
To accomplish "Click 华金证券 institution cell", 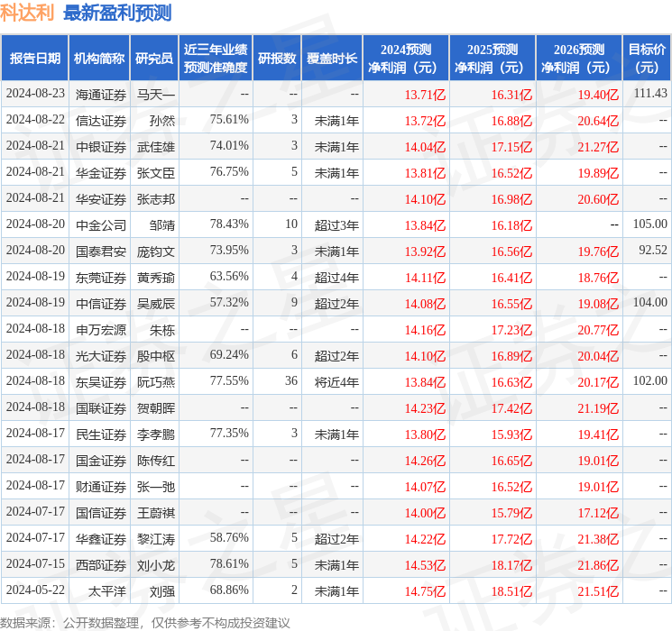I will click(101, 173).
